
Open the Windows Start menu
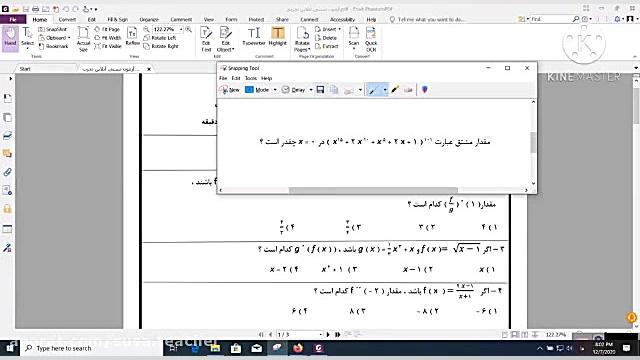tap(10, 348)
